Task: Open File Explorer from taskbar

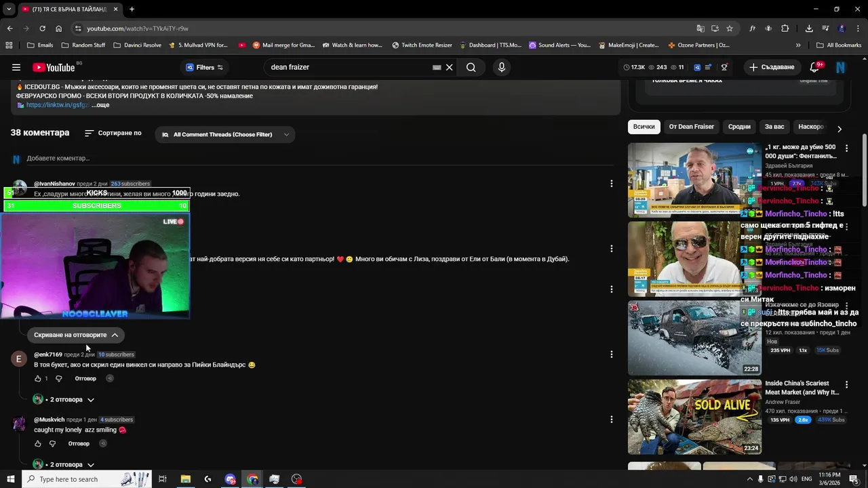Action: click(x=185, y=479)
